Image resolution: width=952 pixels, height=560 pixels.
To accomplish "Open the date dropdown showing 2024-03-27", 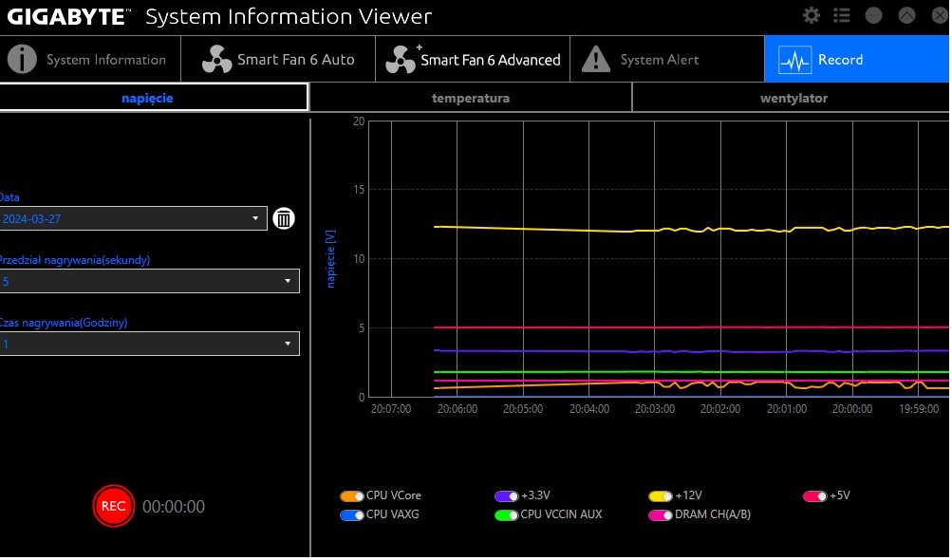I will click(x=133, y=218).
